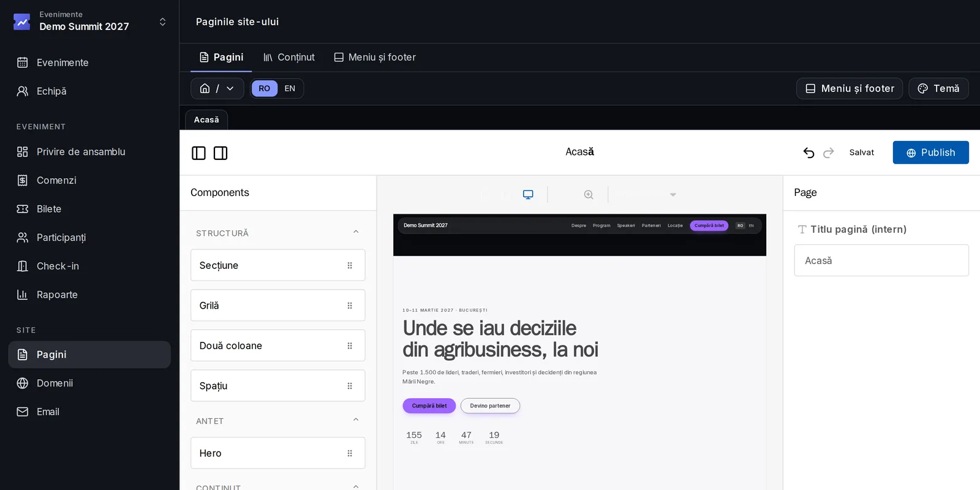
Task: Switch page language to EN
Action: click(x=290, y=89)
